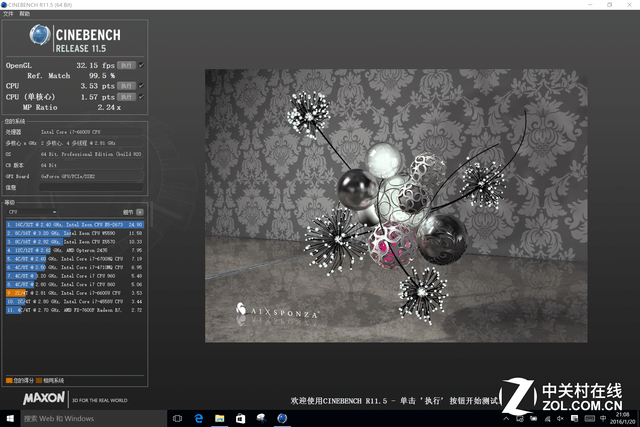Screen dimensions: 640x427
Task: Open the Windows Start menu
Action: [x=9, y=419]
